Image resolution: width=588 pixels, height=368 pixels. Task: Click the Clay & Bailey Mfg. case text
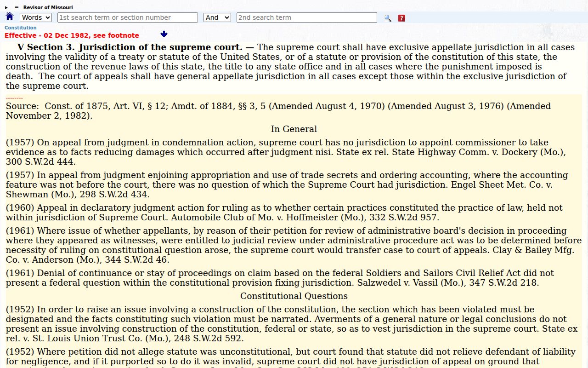pos(294,245)
